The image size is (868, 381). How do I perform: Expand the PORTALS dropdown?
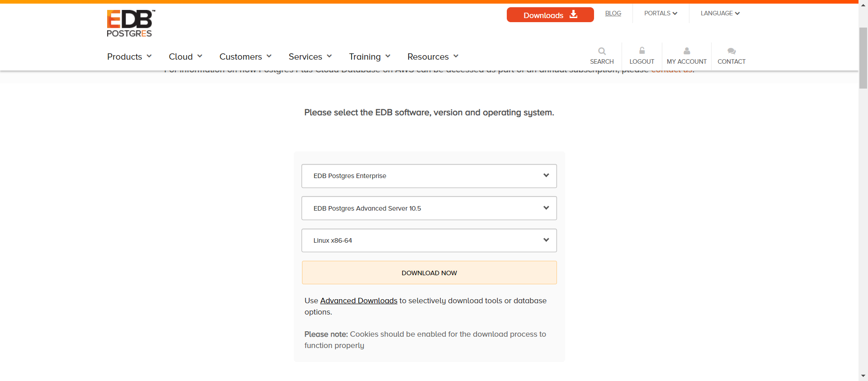pos(660,14)
